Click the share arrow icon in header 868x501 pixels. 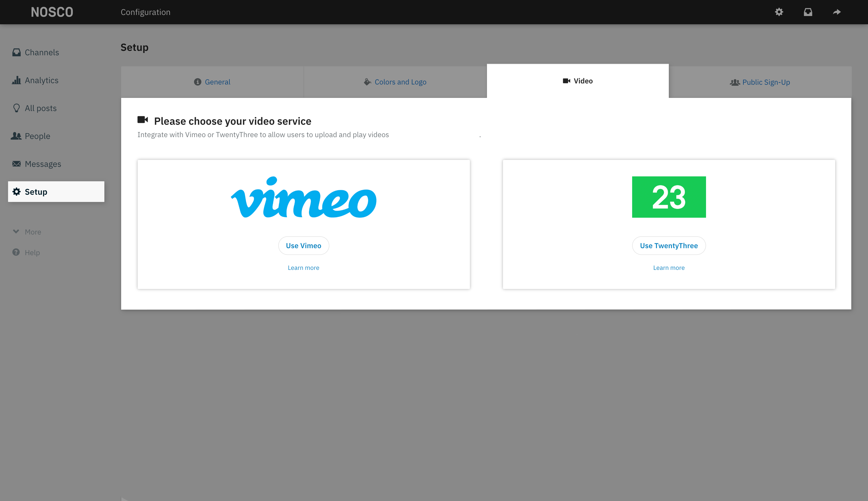click(837, 12)
